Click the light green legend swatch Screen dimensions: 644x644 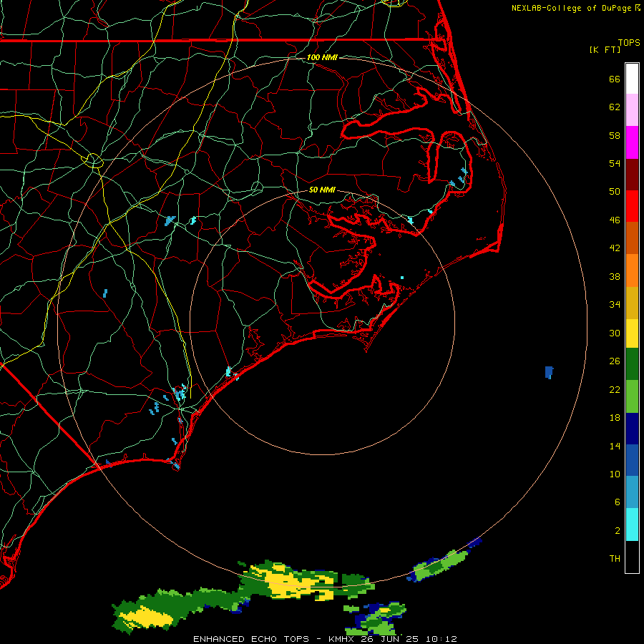(632, 396)
